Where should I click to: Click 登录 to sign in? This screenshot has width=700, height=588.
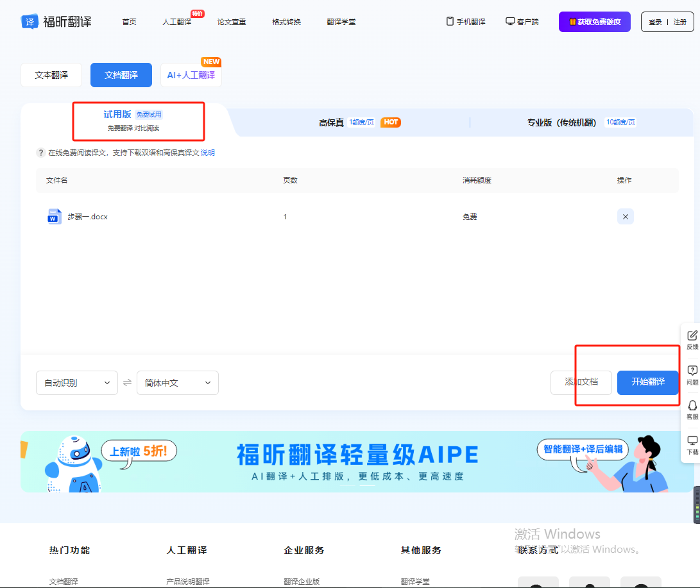pos(655,22)
